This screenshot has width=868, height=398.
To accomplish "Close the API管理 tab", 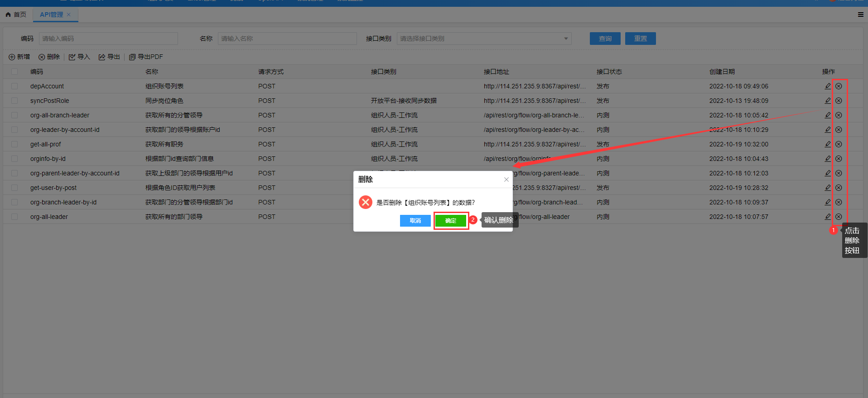I will (69, 15).
